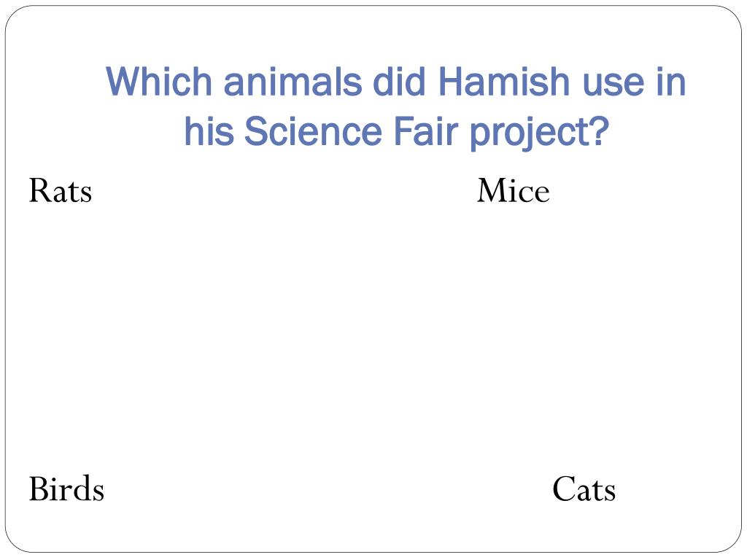Click the letter B of Birds
The height and width of the screenshot is (560, 747).
click(39, 489)
